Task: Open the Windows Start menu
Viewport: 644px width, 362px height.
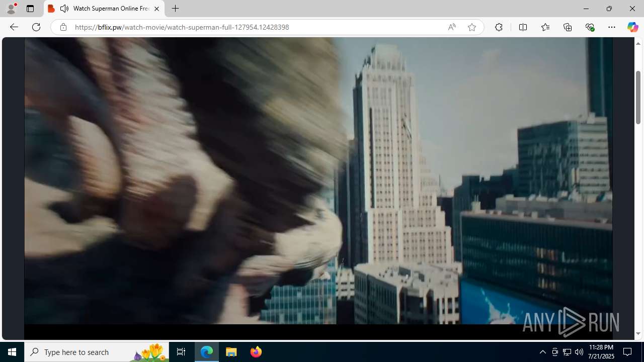Action: [x=12, y=352]
